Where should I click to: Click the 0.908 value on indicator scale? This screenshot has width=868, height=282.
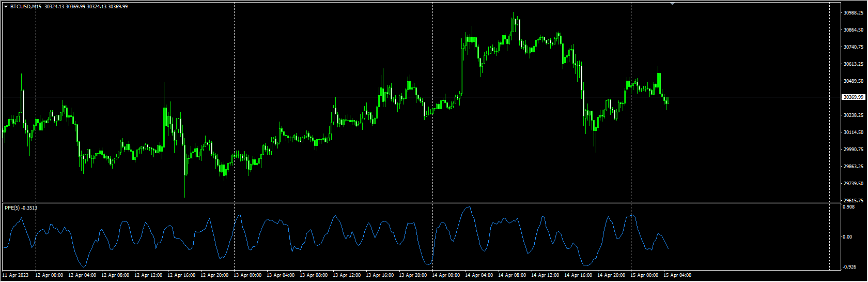pyautogui.click(x=848, y=207)
